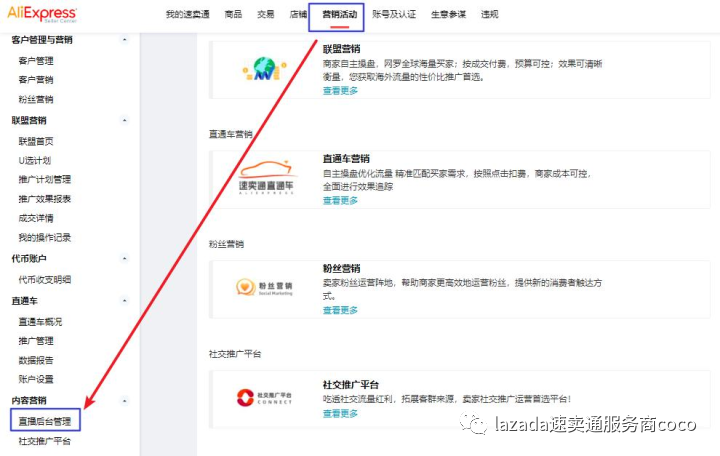Open the 我的速卖通 menu
The width and height of the screenshot is (720, 456).
[187, 14]
